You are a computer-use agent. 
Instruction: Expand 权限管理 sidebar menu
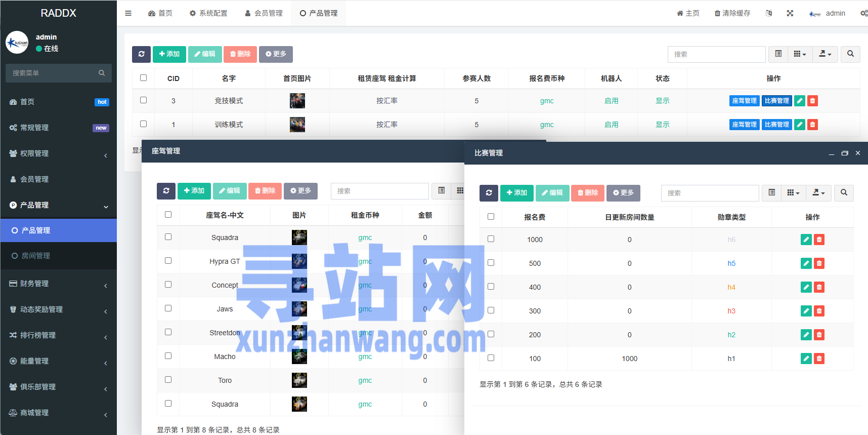tap(59, 153)
